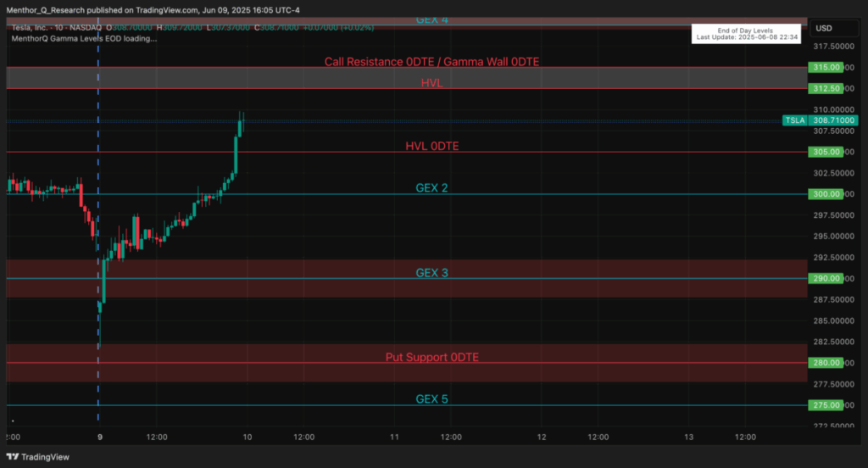Click the date 9 on time axis
Screen dimensions: 868x468
coord(100,437)
